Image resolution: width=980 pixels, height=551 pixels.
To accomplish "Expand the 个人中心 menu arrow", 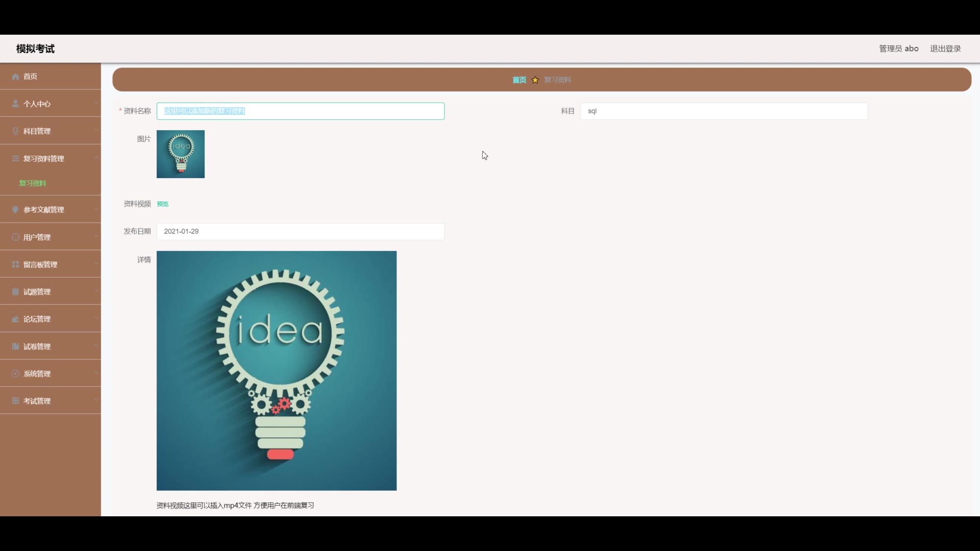I will click(96, 103).
